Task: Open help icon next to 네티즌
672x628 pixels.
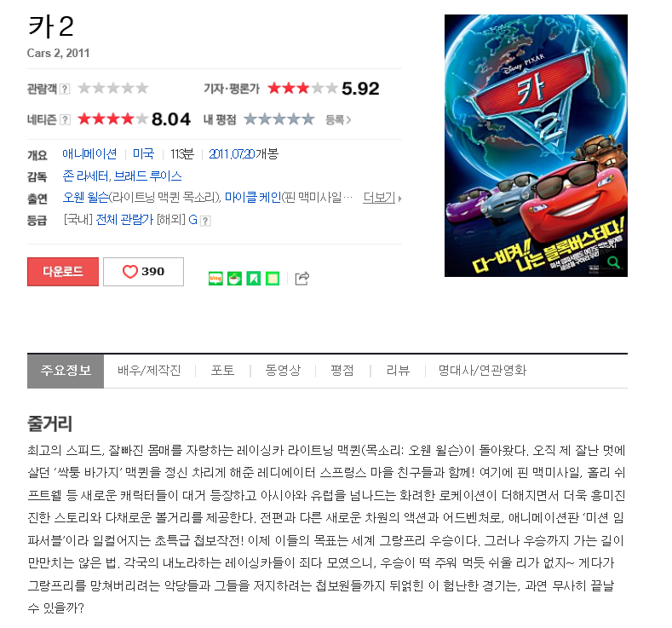Action: (65, 119)
